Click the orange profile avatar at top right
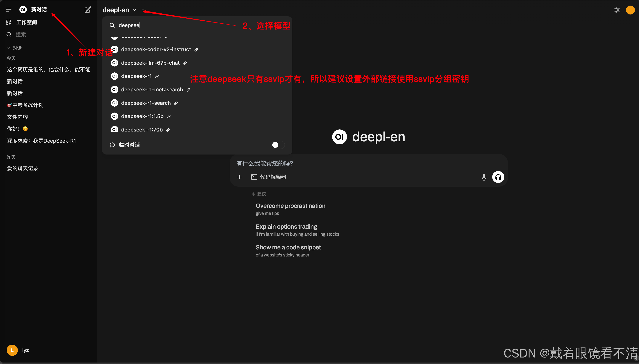The height and width of the screenshot is (364, 639). click(x=630, y=10)
